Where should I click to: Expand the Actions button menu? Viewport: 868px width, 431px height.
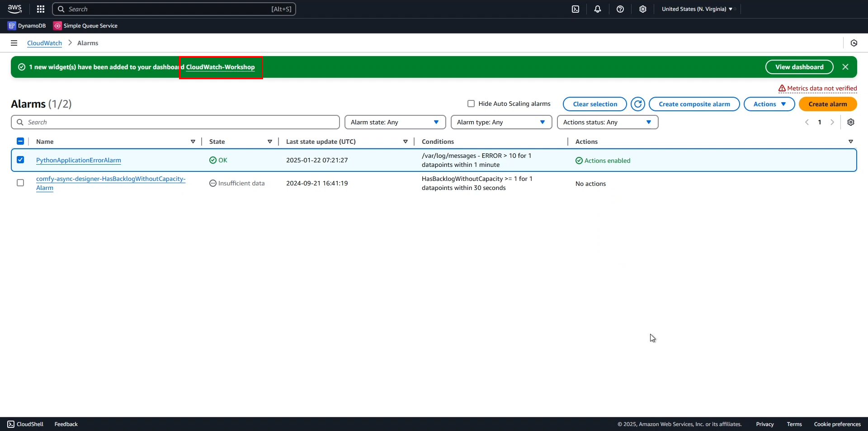point(769,104)
